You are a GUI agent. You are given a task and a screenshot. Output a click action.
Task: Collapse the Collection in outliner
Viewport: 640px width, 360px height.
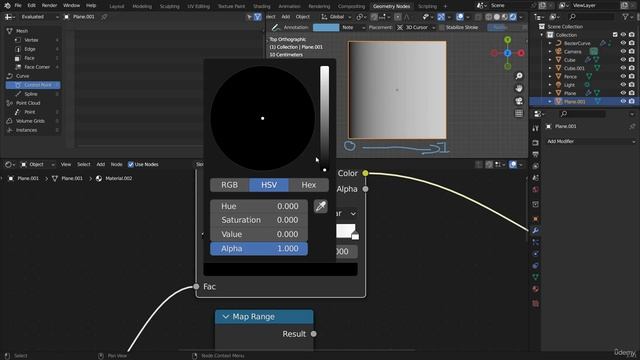542,35
